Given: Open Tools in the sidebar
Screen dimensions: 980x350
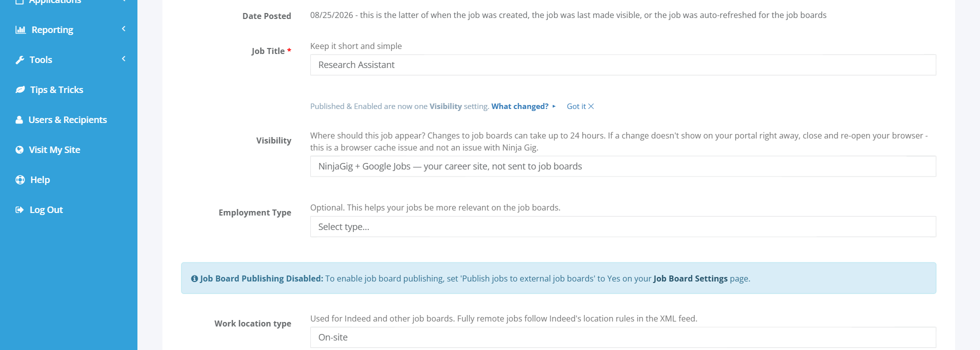Looking at the screenshot, I should 41,60.
